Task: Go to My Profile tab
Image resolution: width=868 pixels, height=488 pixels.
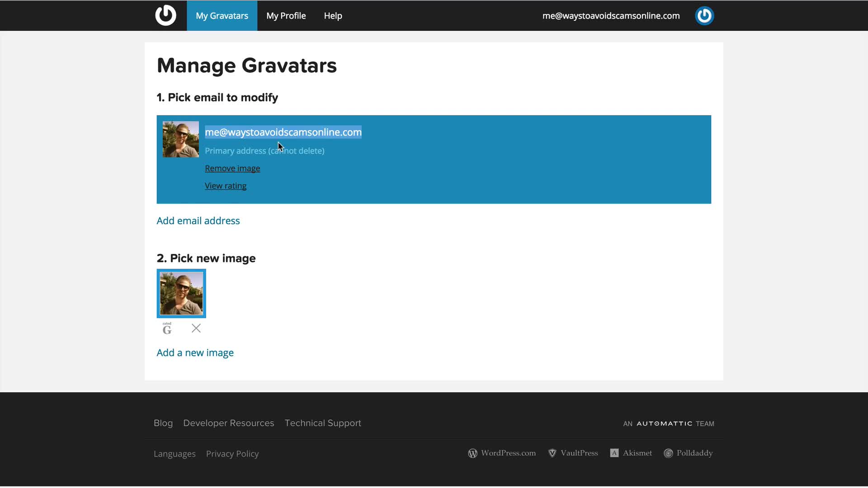Action: 286,15
